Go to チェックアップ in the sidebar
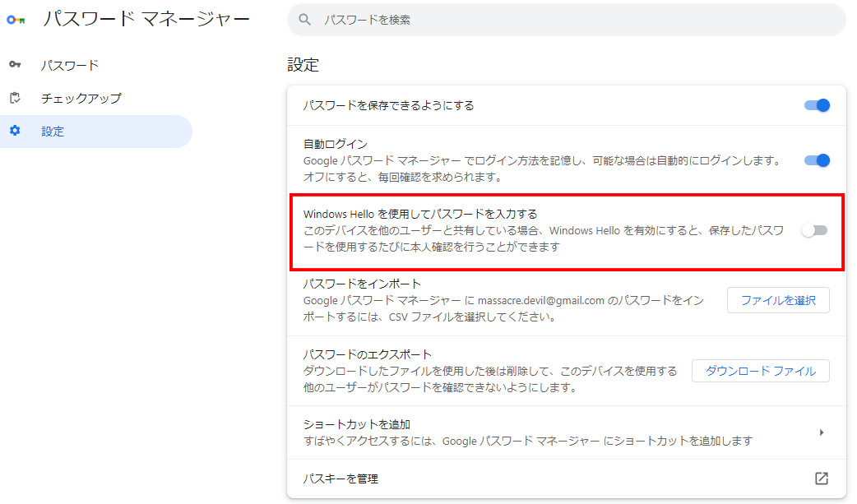The image size is (857, 504). click(81, 98)
